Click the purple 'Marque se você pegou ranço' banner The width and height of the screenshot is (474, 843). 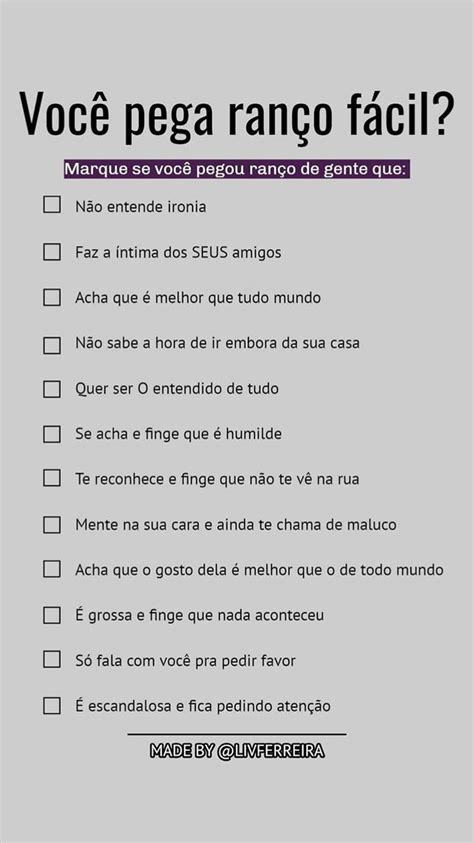pos(237,169)
